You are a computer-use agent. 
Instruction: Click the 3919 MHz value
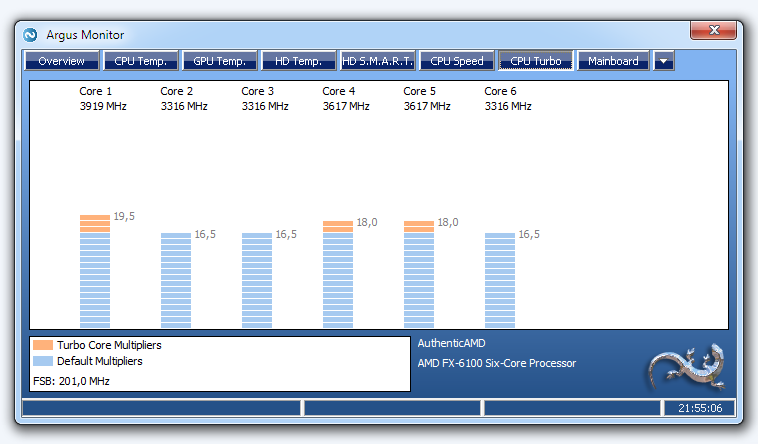click(x=103, y=106)
